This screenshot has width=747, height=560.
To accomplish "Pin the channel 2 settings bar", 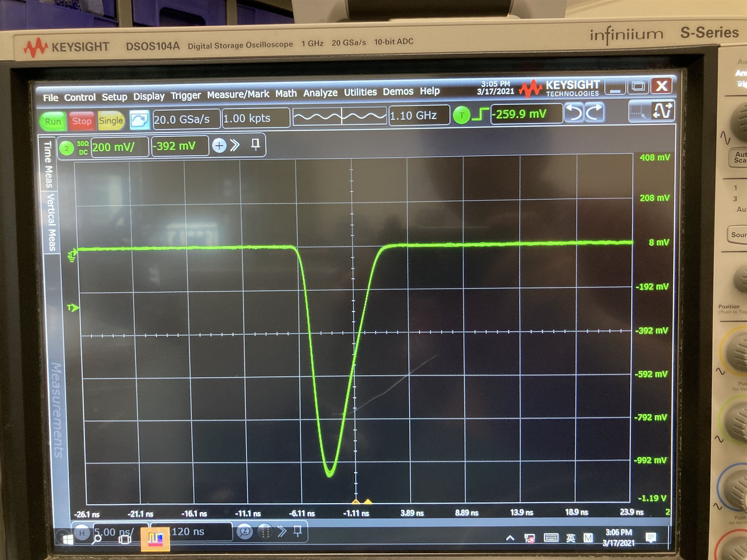I will (256, 144).
